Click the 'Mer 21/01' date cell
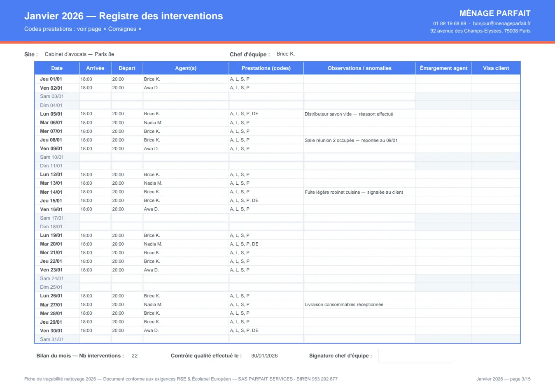Viewport: 555px width, 392px height. tap(57, 253)
